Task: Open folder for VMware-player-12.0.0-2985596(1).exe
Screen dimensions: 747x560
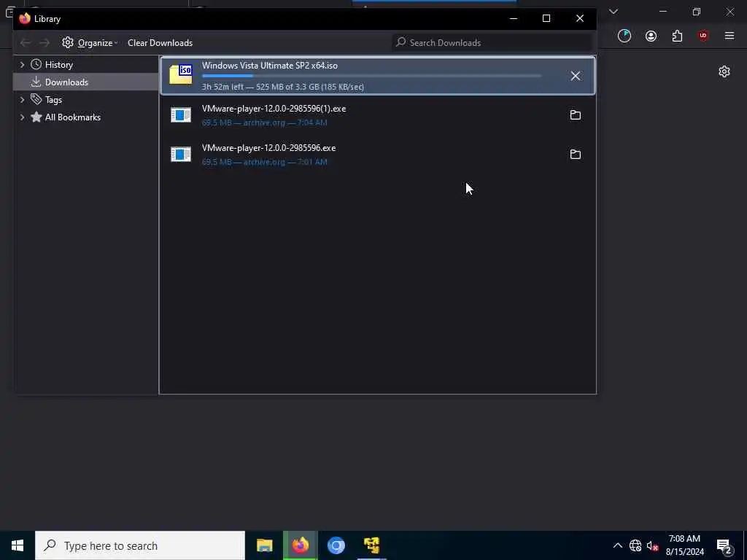Action: pyautogui.click(x=575, y=114)
